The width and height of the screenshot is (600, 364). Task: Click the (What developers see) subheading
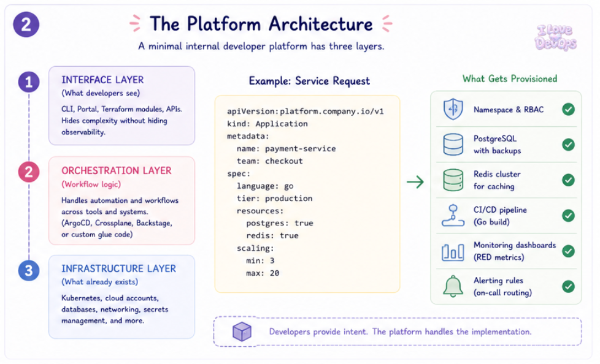(101, 93)
